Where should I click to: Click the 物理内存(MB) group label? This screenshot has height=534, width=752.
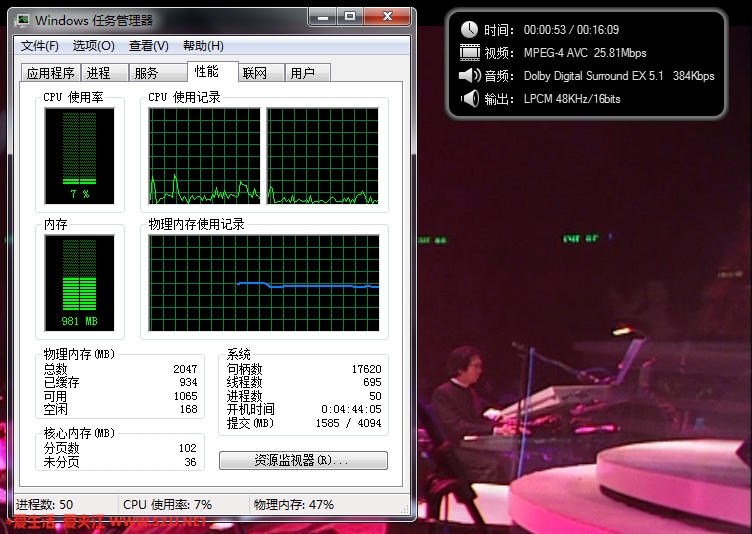pos(79,355)
